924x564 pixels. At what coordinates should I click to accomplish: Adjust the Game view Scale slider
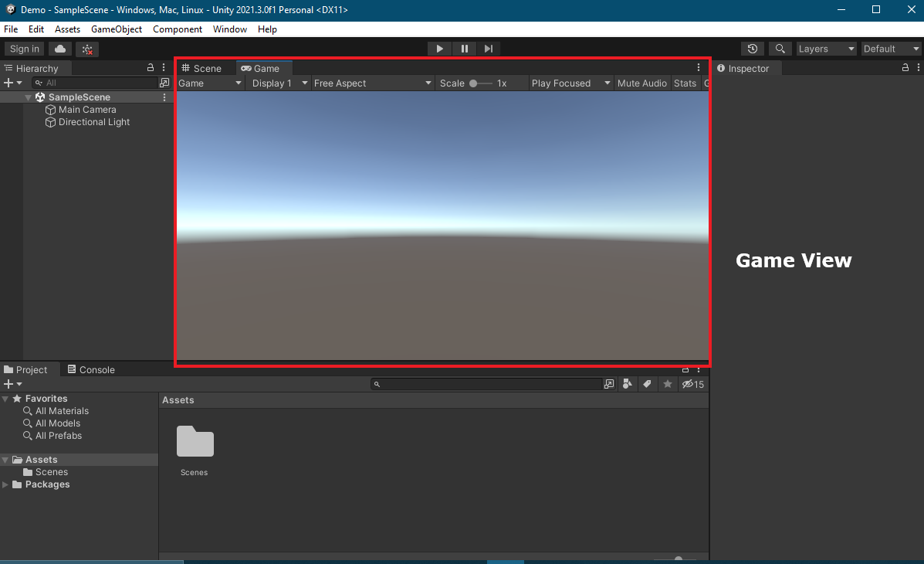482,83
